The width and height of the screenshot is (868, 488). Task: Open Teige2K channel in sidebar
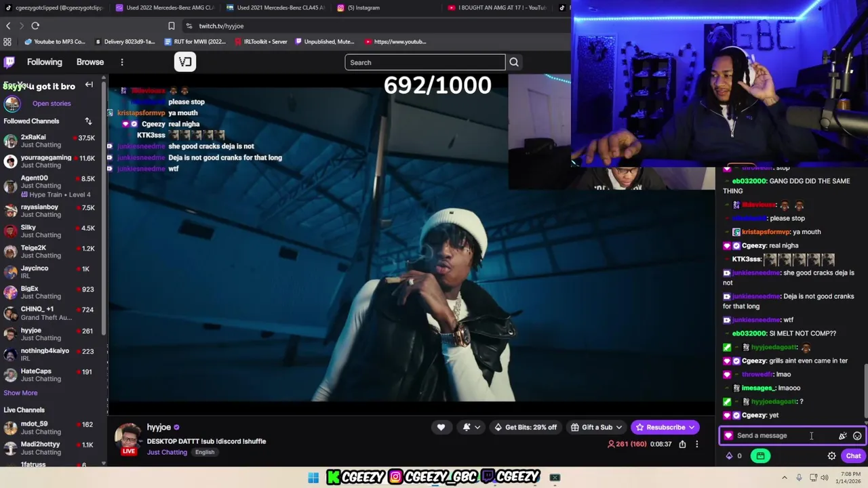click(51, 251)
